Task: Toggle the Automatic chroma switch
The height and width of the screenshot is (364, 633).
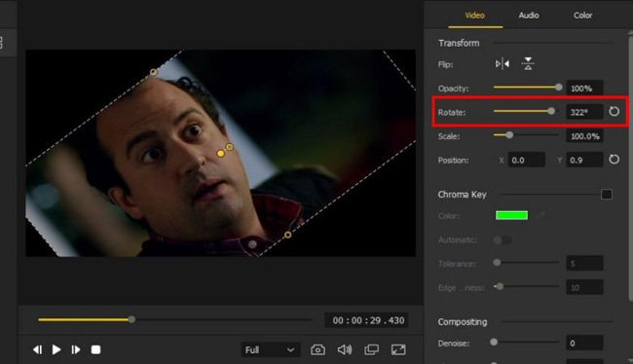Action: tap(503, 240)
